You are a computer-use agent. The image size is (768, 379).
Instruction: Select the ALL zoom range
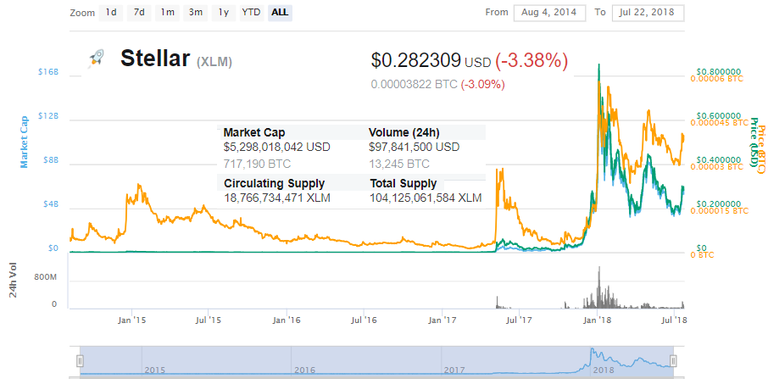280,13
